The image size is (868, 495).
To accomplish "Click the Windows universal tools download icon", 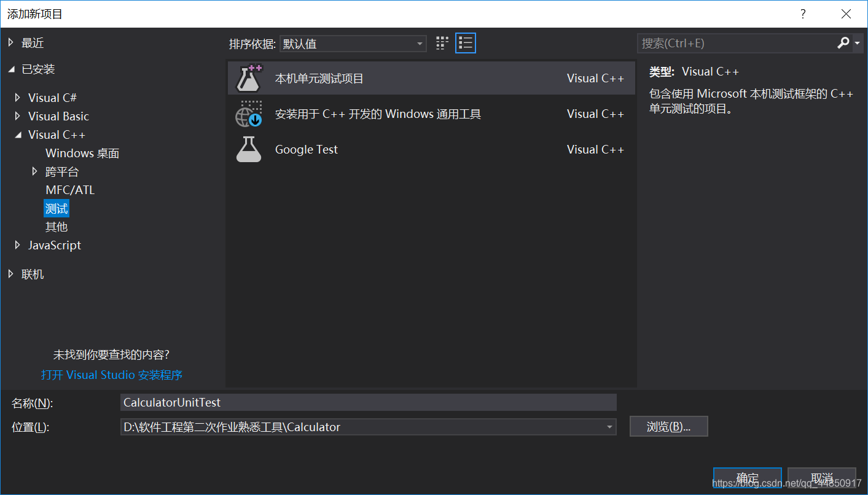I will pos(249,114).
